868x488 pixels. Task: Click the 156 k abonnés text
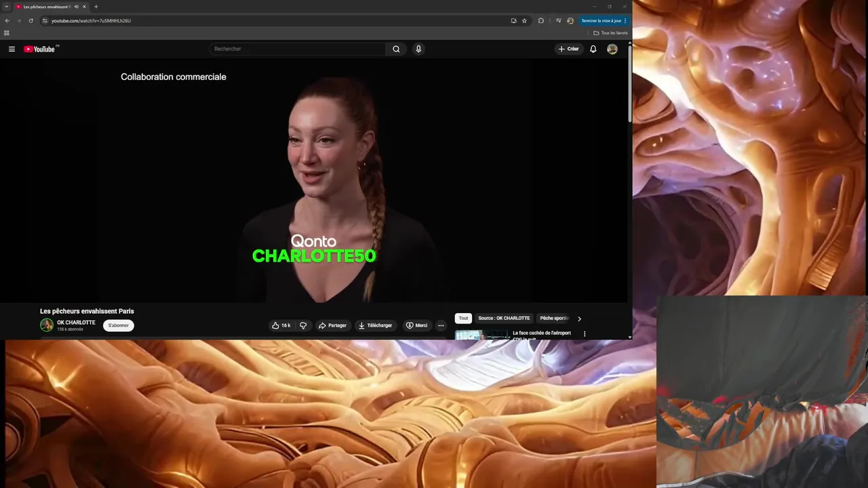[x=70, y=329]
